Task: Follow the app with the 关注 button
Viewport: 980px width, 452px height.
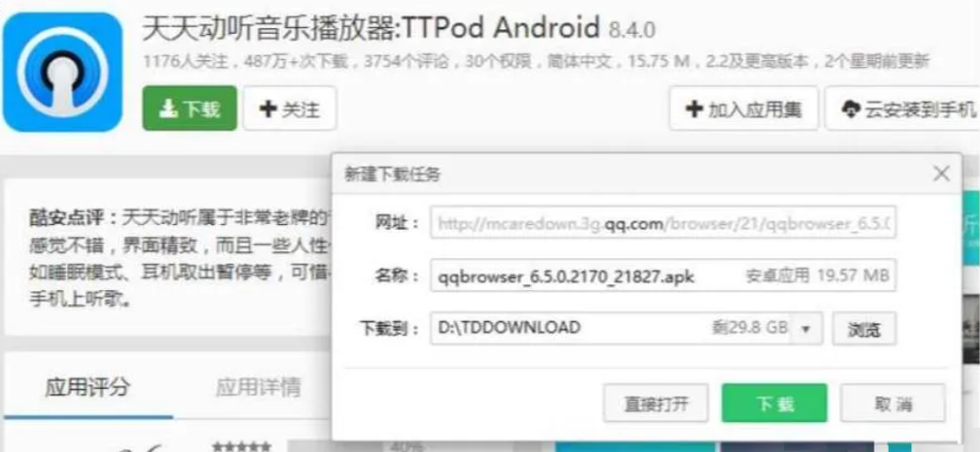Action: 290,109
